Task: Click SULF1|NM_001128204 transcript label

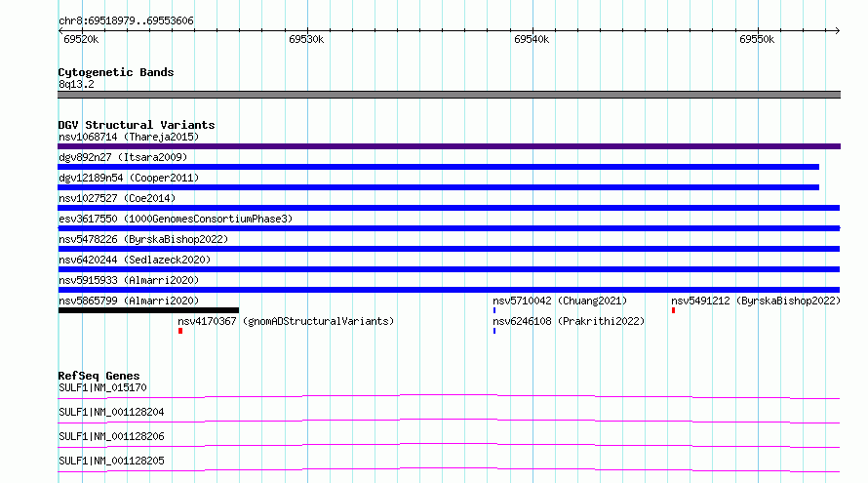Action: point(111,412)
